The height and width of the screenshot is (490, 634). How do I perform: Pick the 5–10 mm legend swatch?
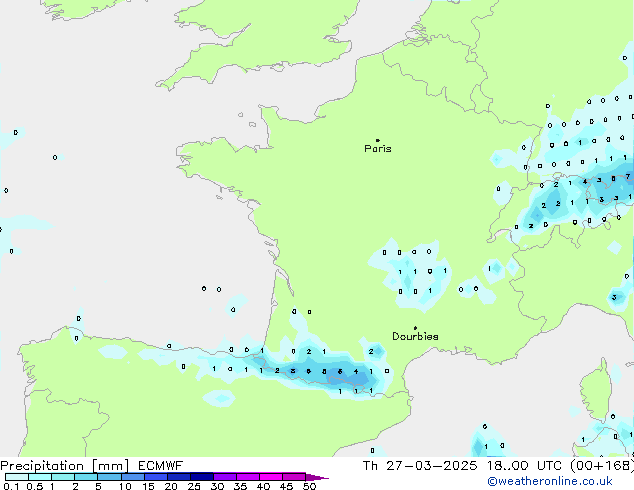pos(109,477)
